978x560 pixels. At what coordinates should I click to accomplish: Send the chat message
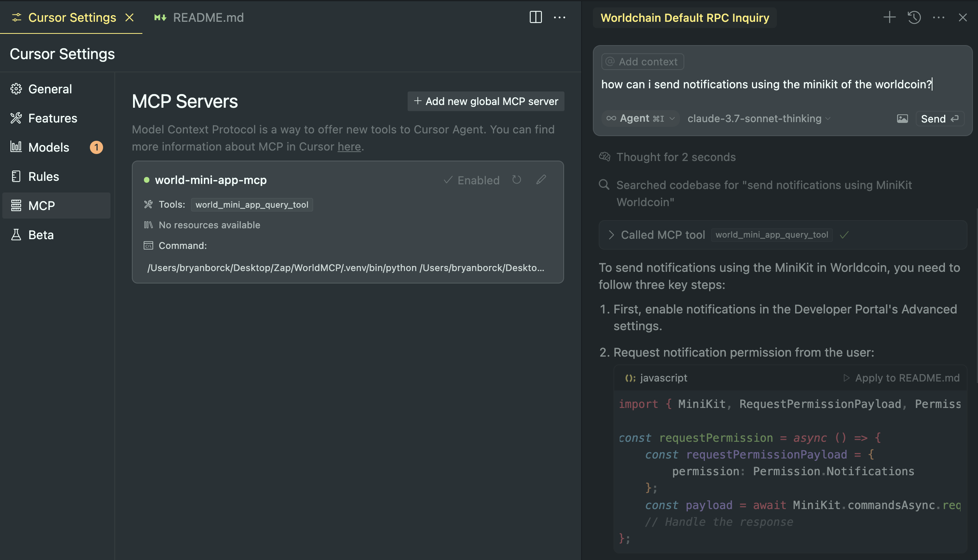(939, 119)
